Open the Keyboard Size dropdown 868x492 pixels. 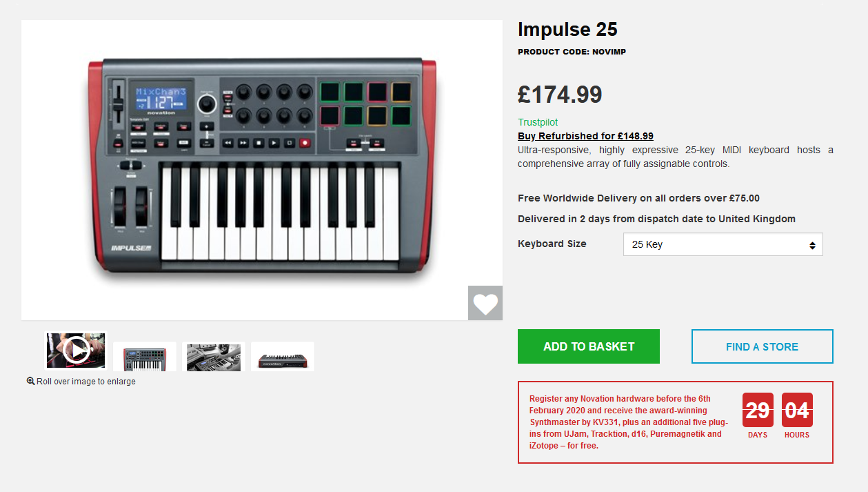723,244
